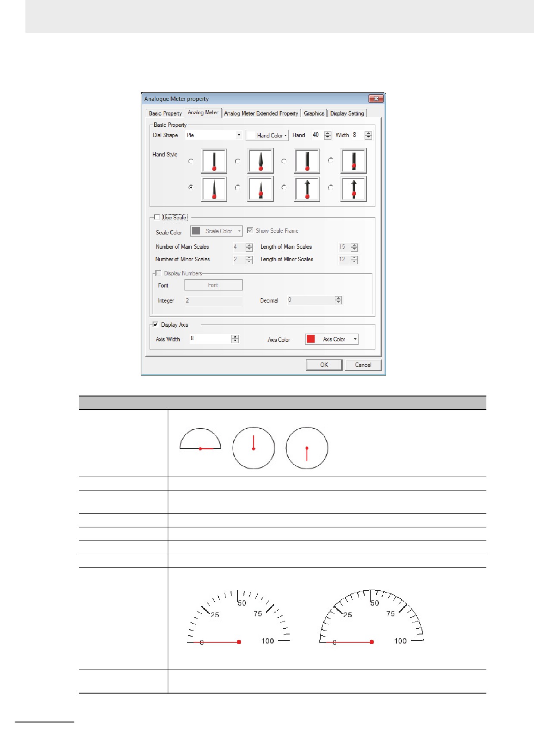Close the Analogue Meter property dialog
Image resolution: width=534 pixels, height=756 pixels.
[376, 99]
